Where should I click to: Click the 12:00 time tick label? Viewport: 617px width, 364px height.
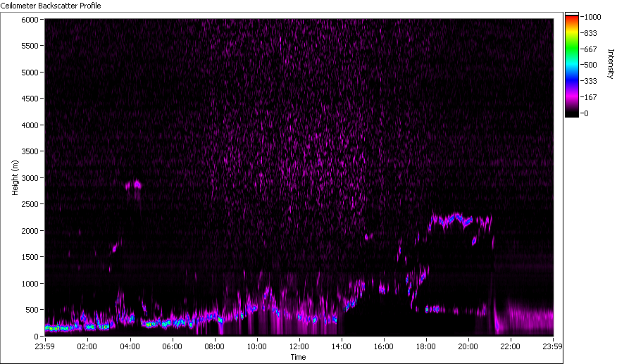click(299, 346)
